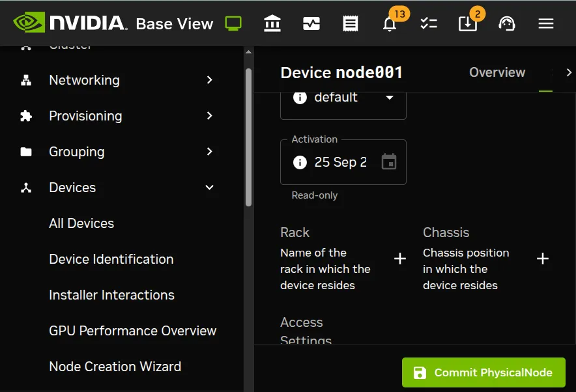Add a Rack with plus icon

pos(400,259)
